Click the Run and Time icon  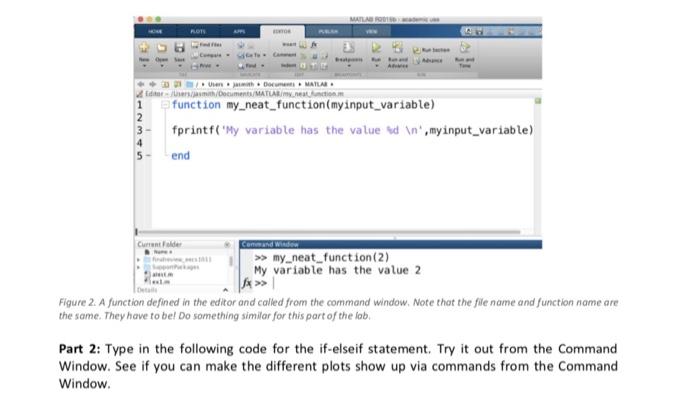point(465,47)
